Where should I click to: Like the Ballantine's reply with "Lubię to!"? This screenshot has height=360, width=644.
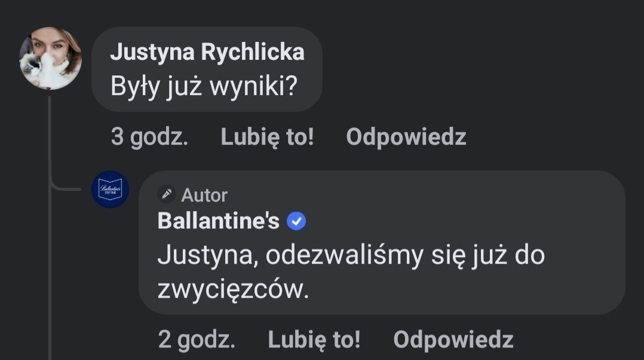[x=314, y=340]
